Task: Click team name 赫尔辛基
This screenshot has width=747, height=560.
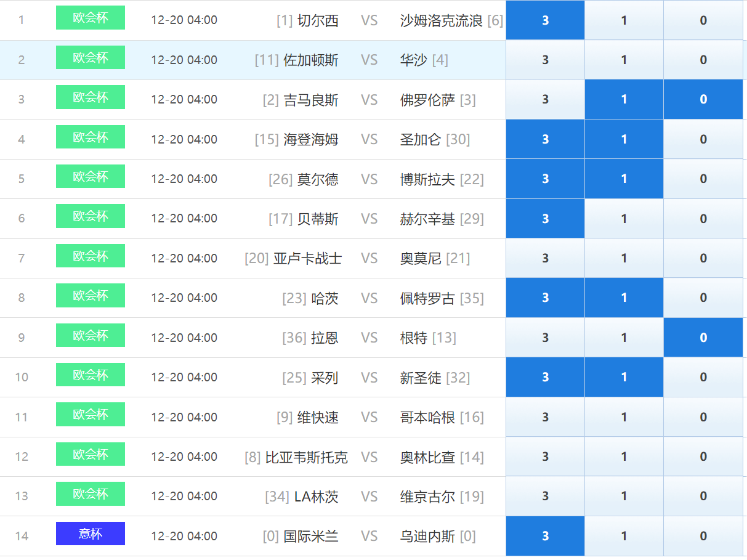Action: (x=428, y=219)
